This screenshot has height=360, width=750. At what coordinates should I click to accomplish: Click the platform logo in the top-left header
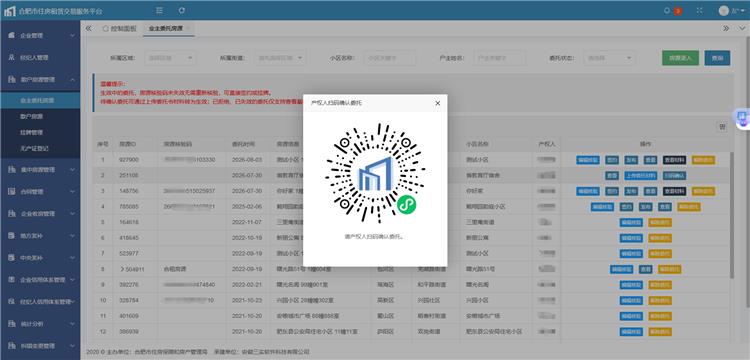[x=10, y=11]
